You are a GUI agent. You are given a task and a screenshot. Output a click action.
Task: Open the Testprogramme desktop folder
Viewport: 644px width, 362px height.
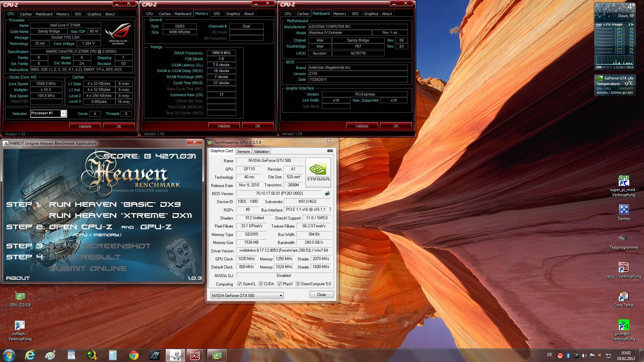(x=624, y=242)
